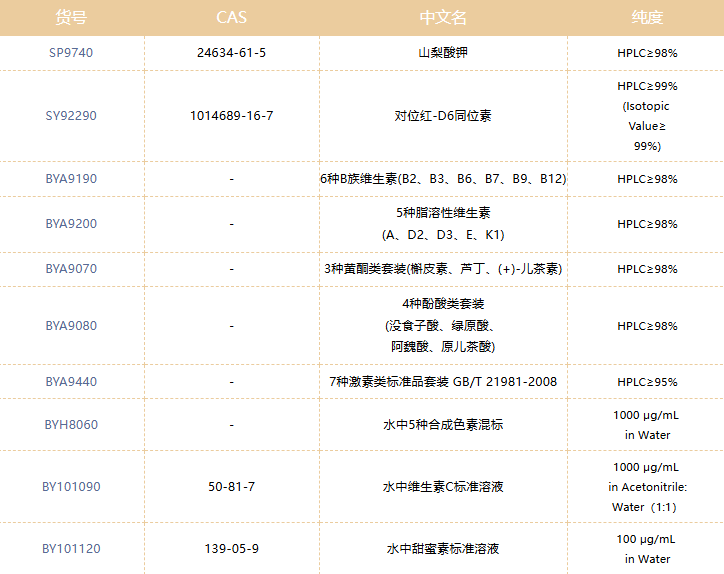Click the BYA9190 product code
Viewport: 724px width, 574px height.
[71, 179]
